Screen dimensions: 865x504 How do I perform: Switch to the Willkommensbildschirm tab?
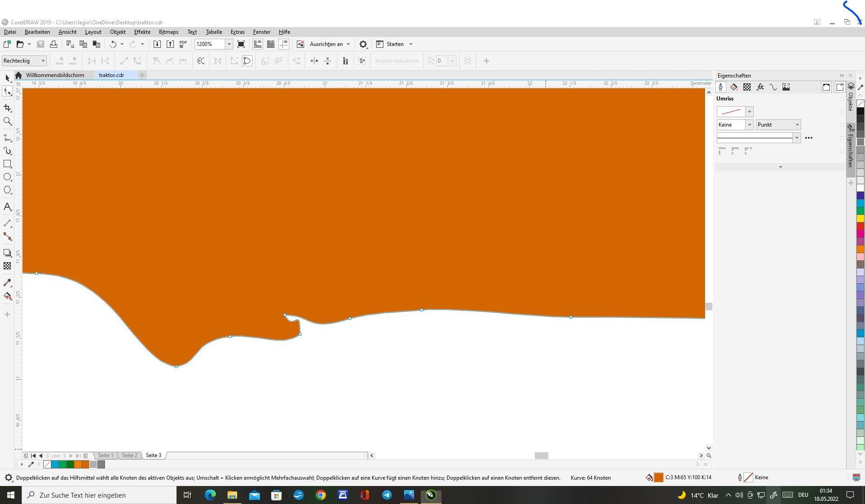coord(55,75)
